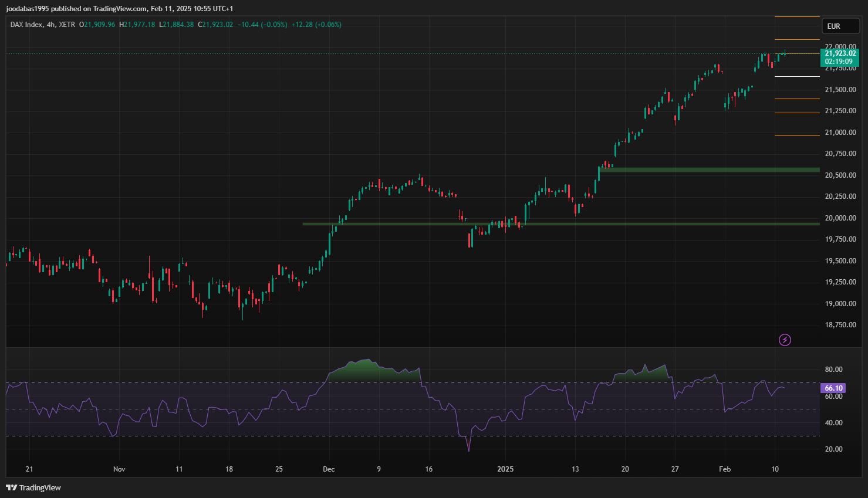Click the close value C21,923.02
Screen dimensions: 868x498
coord(215,25)
